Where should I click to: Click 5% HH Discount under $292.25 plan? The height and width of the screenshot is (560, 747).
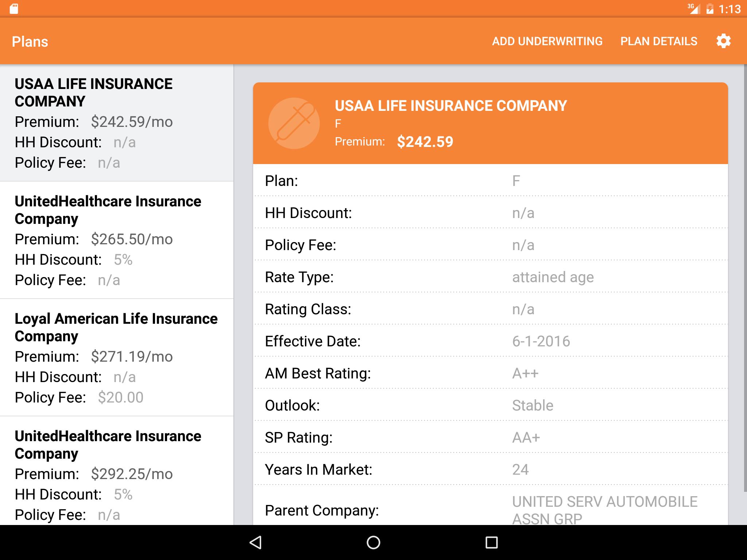[x=123, y=494]
